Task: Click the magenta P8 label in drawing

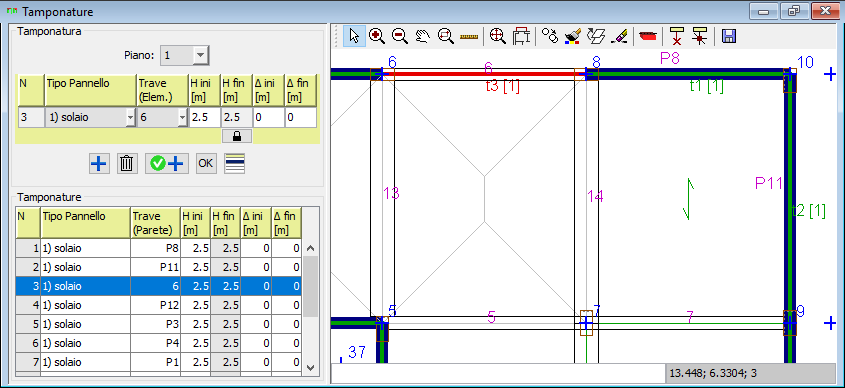Action: point(670,58)
